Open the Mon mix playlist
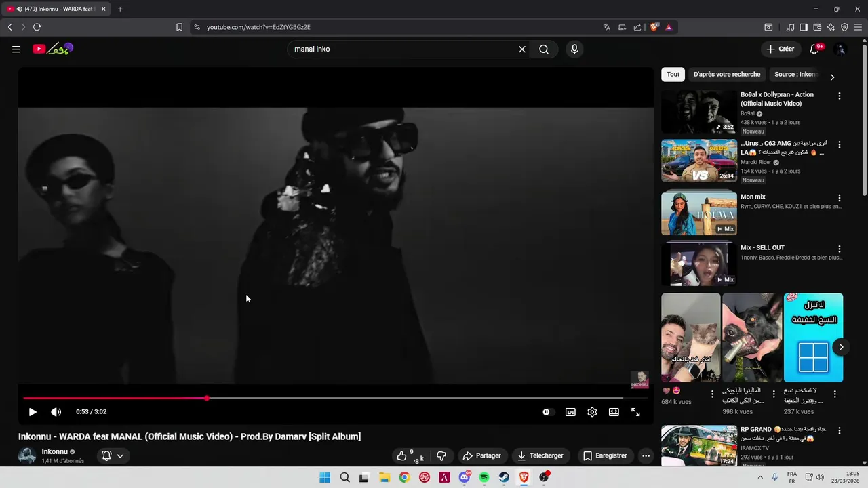Viewport: 868px width, 488px height. click(x=699, y=213)
